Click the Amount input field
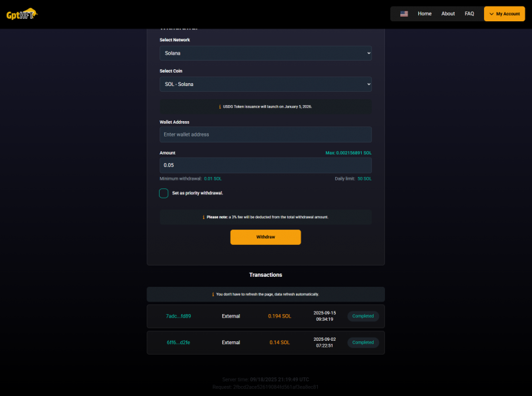The height and width of the screenshot is (396, 532). [x=265, y=165]
